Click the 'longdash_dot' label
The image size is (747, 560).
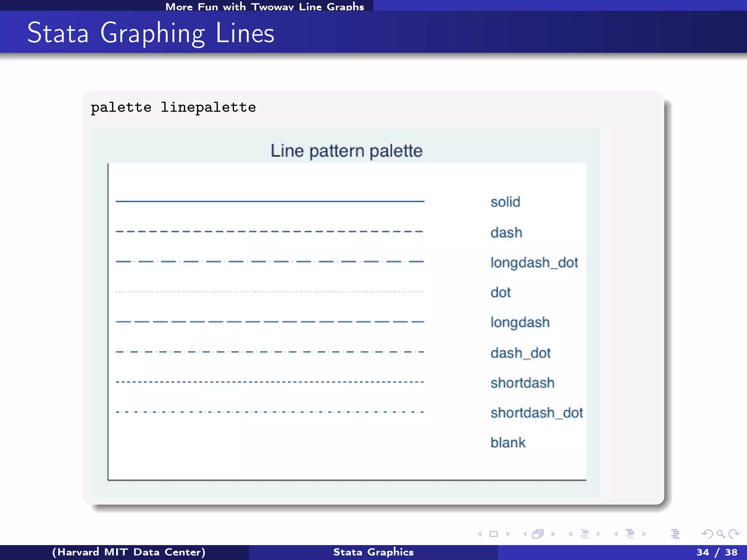point(534,263)
